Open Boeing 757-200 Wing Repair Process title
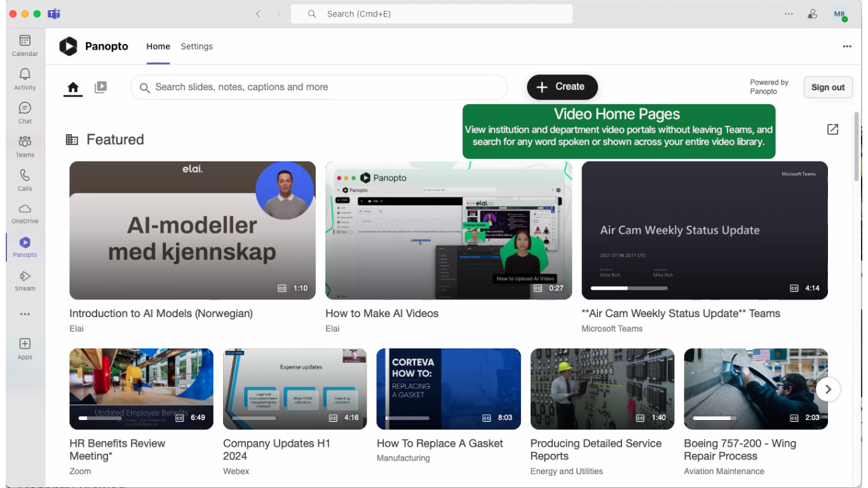The width and height of the screenshot is (868, 488). click(x=740, y=450)
